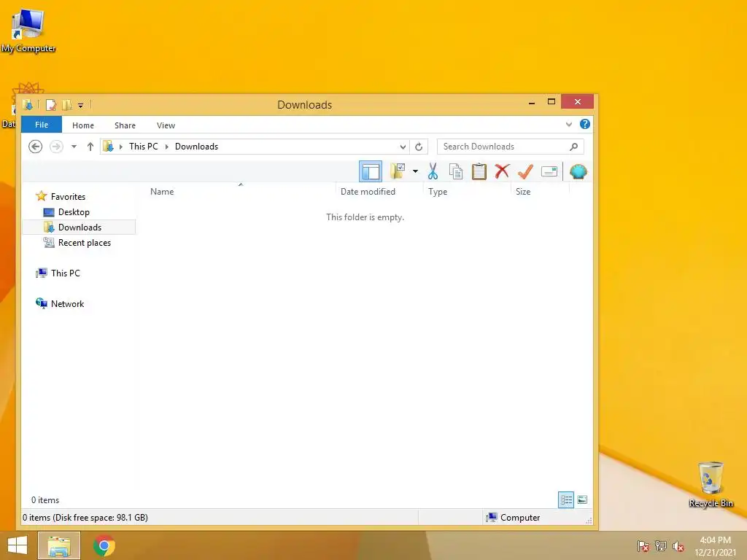Click folder icon in address bar
The image size is (747, 560).
click(109, 146)
